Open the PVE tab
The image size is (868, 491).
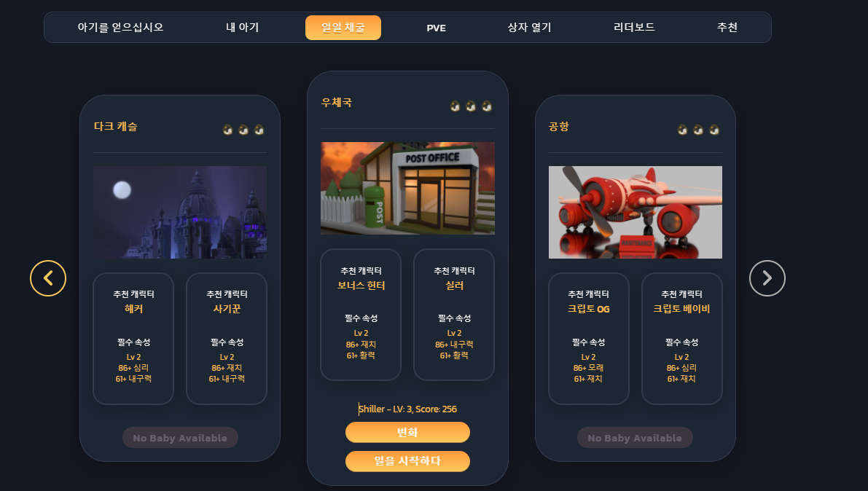(437, 28)
